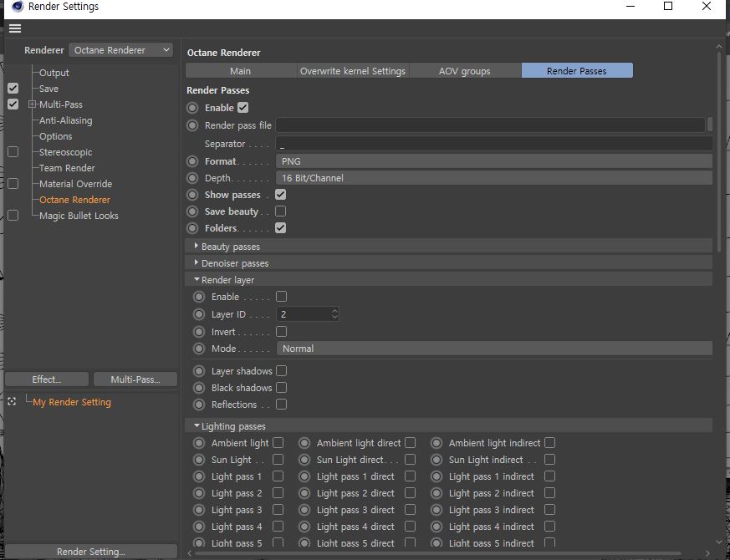Screen dimensions: 730x560
Task: Click the animation dot beside Black shadows
Action: click(199, 388)
